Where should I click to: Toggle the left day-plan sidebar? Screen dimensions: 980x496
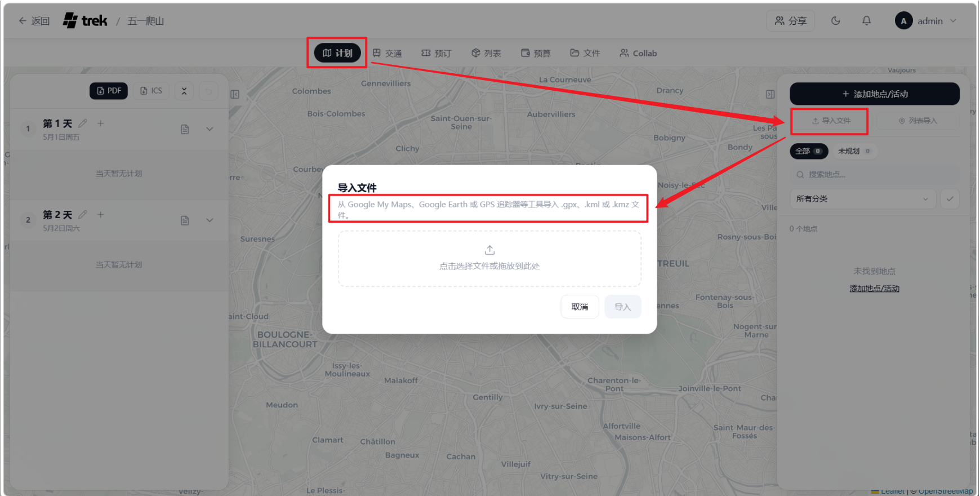235,94
